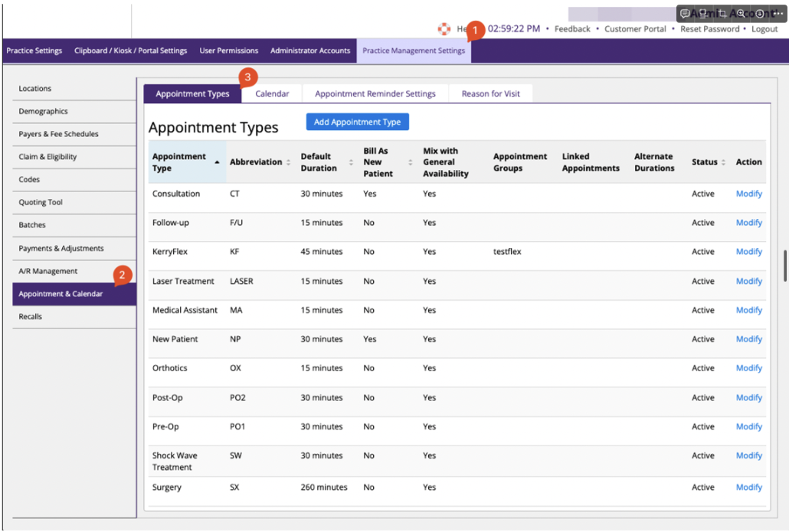This screenshot has height=532, width=789.
Task: Open the three-dots more options icon
Action: [778, 14]
